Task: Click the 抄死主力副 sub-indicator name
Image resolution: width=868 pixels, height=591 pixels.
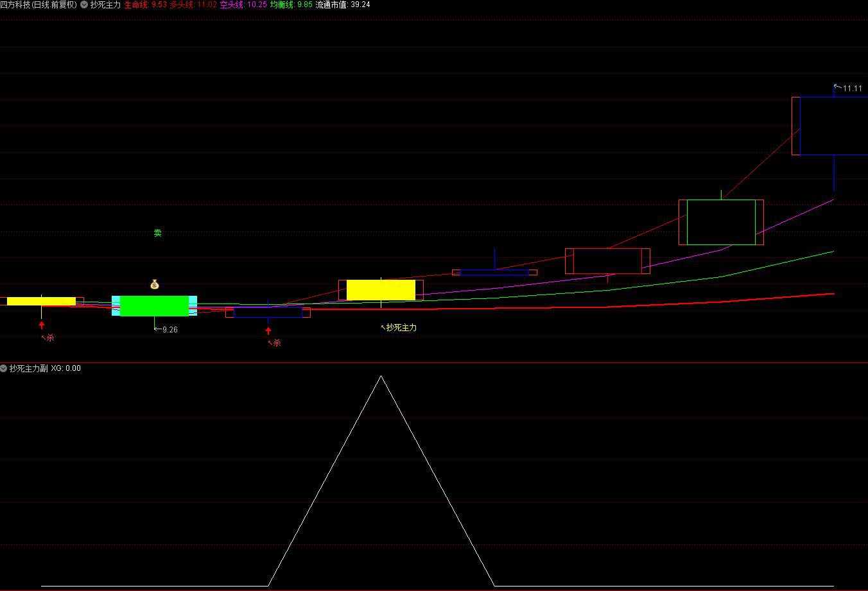Action: pyautogui.click(x=28, y=368)
